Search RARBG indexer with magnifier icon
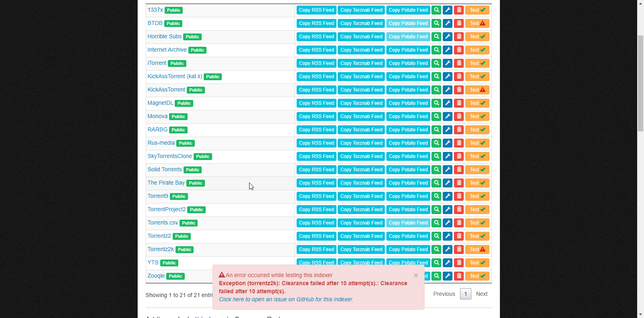The height and width of the screenshot is (318, 644). 436,130
